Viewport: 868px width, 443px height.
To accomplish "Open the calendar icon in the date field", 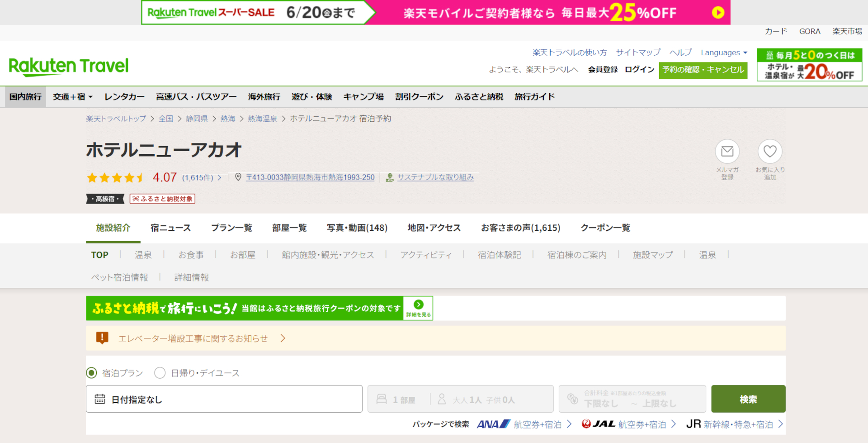I will coord(100,399).
